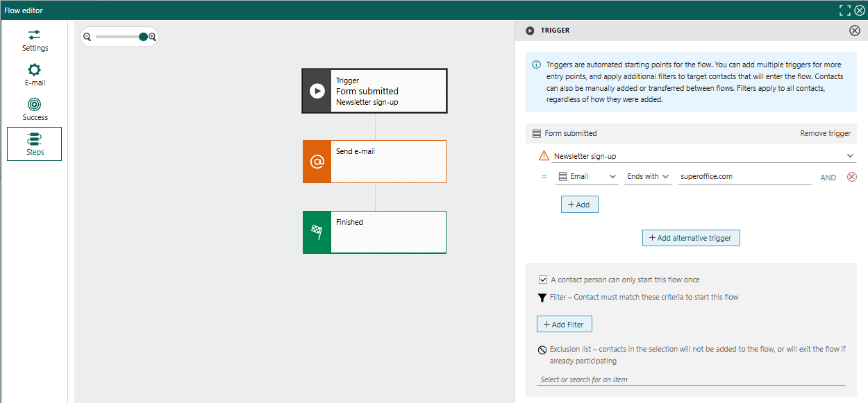The width and height of the screenshot is (868, 403).
Task: Select the Steps sidebar section
Action: [x=35, y=144]
